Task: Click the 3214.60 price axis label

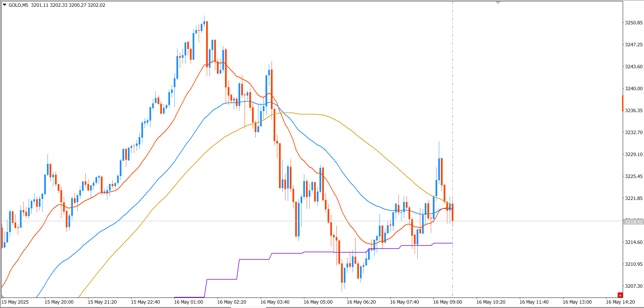Action: (x=634, y=242)
